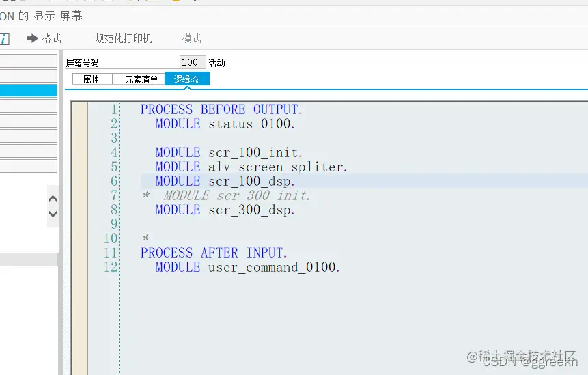Select the highlighted blue row in left panel
The image size is (588, 375).
tap(29, 91)
